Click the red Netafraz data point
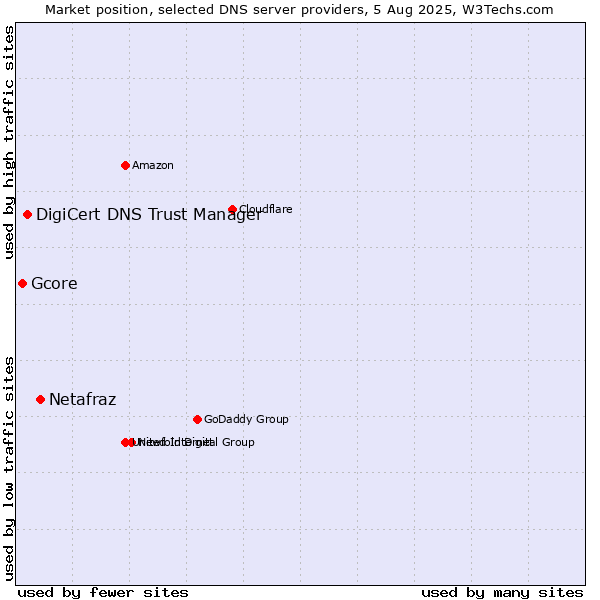 [41, 399]
